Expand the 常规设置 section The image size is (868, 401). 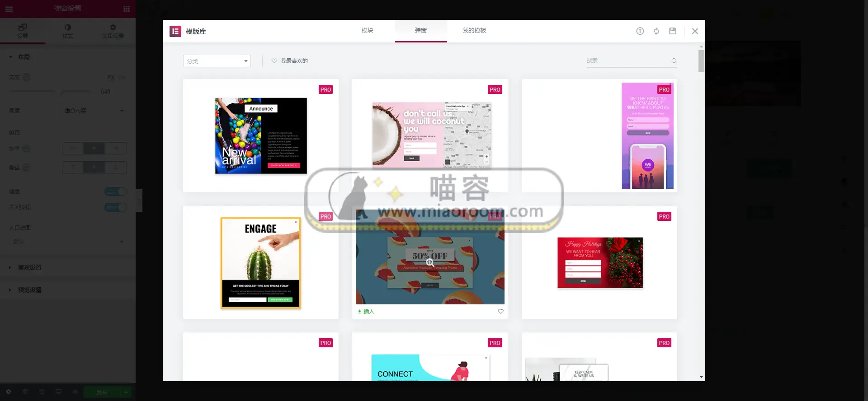pyautogui.click(x=68, y=267)
